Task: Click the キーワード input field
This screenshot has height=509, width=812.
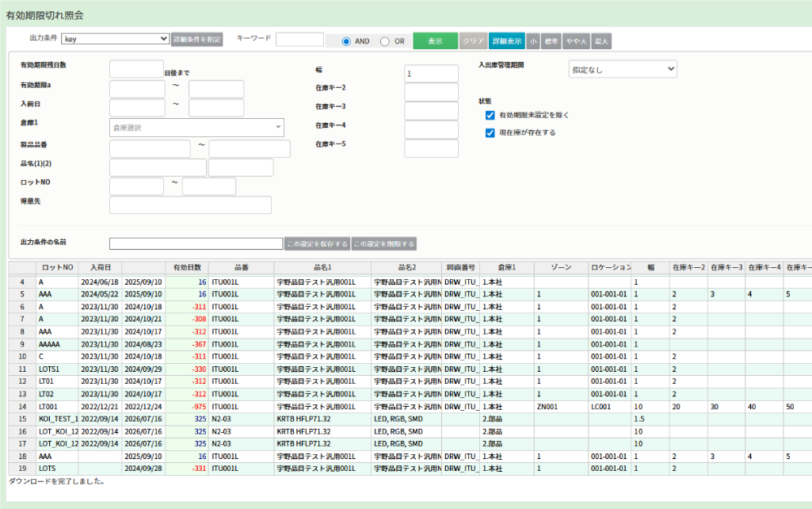Action: (x=299, y=40)
